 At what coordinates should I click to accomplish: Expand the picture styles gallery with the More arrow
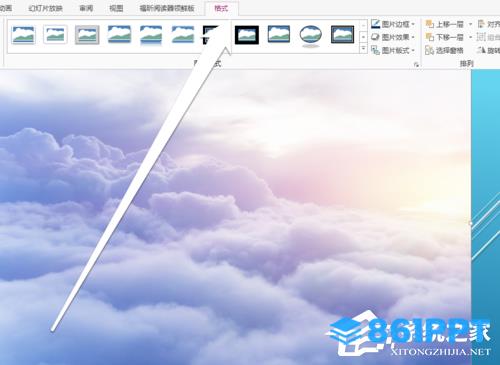[x=363, y=49]
